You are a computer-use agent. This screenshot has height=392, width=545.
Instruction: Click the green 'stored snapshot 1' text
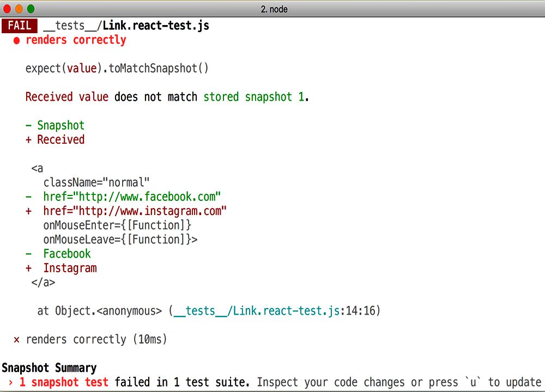(x=254, y=97)
